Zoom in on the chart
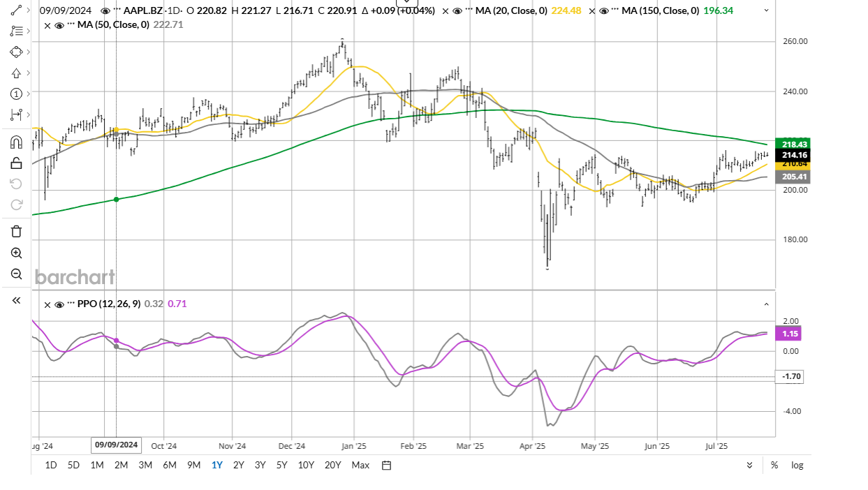 [x=17, y=253]
